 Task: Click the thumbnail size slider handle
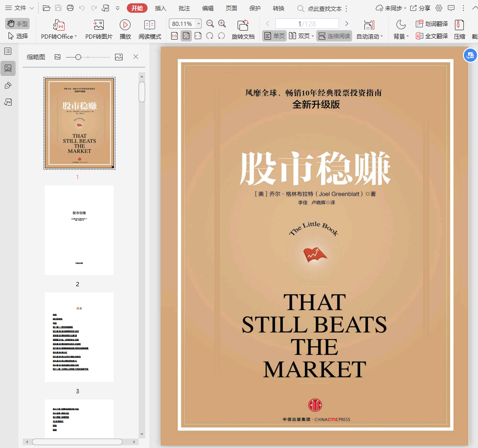click(78, 57)
